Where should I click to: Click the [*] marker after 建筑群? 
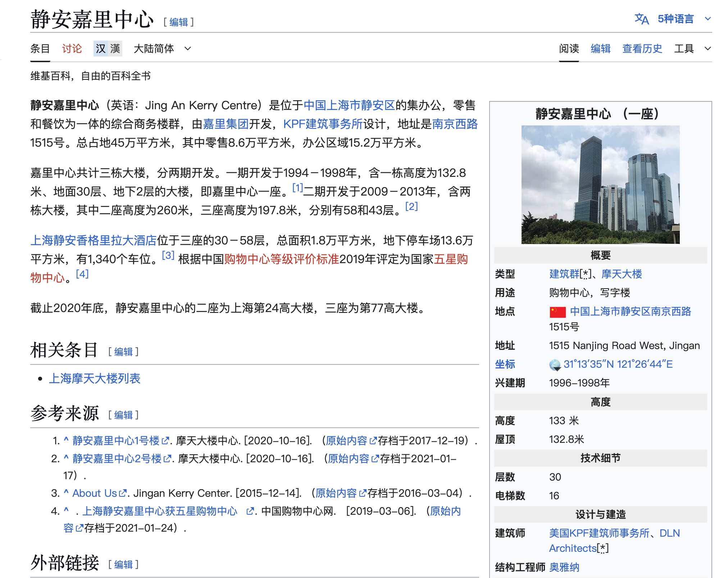586,274
